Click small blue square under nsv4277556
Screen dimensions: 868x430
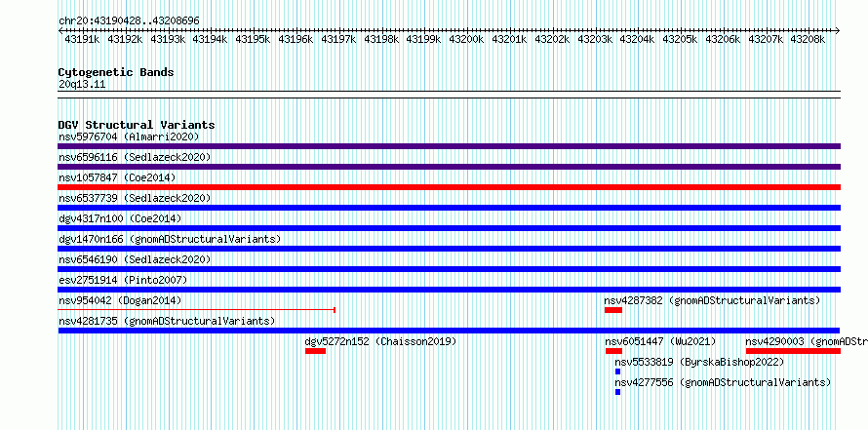pyautogui.click(x=617, y=392)
